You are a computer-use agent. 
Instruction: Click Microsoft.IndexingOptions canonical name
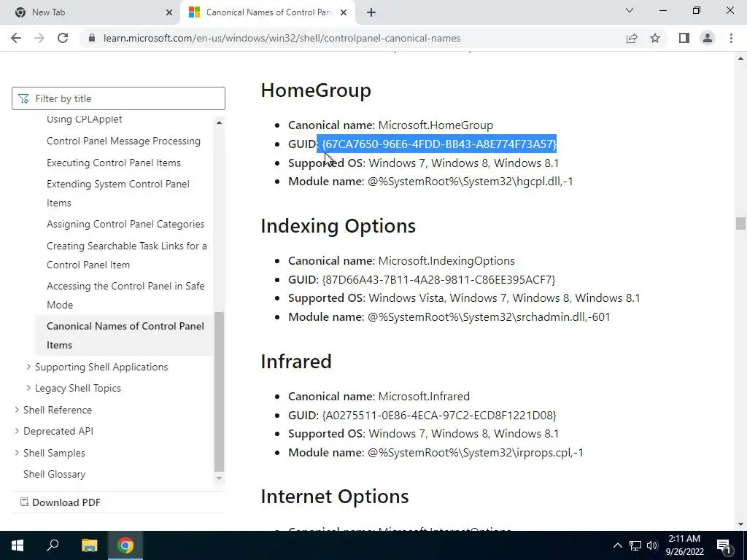[x=446, y=261]
